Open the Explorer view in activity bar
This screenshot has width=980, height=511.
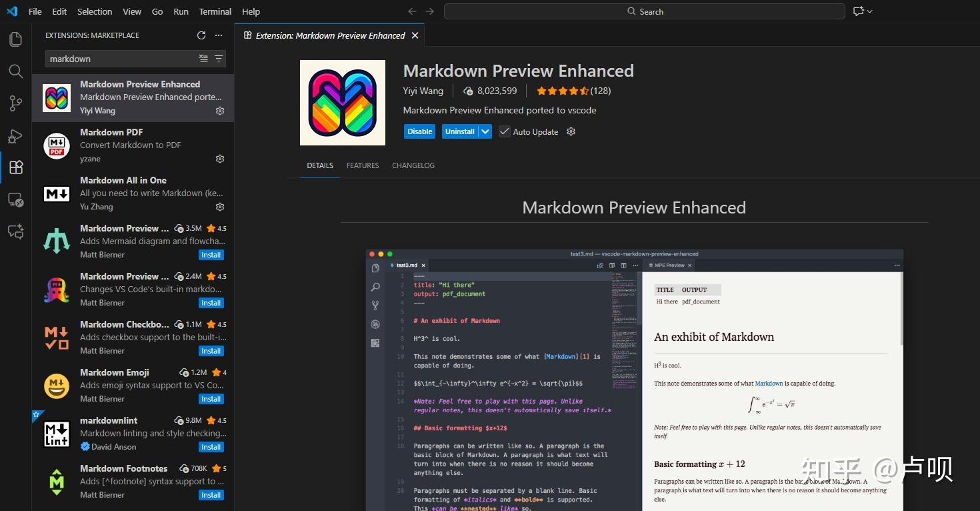(15, 39)
